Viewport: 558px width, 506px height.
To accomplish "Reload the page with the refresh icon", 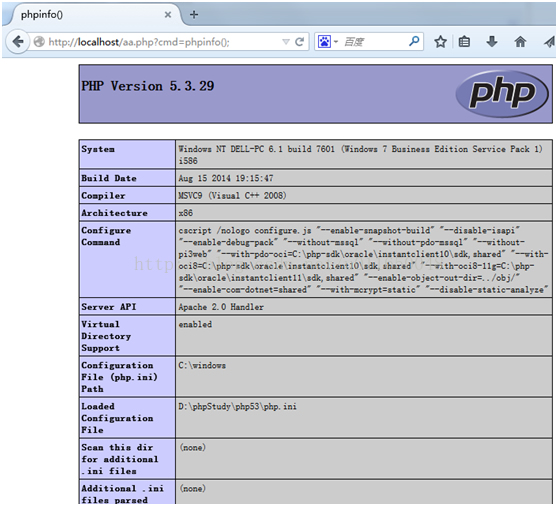I will click(x=300, y=42).
